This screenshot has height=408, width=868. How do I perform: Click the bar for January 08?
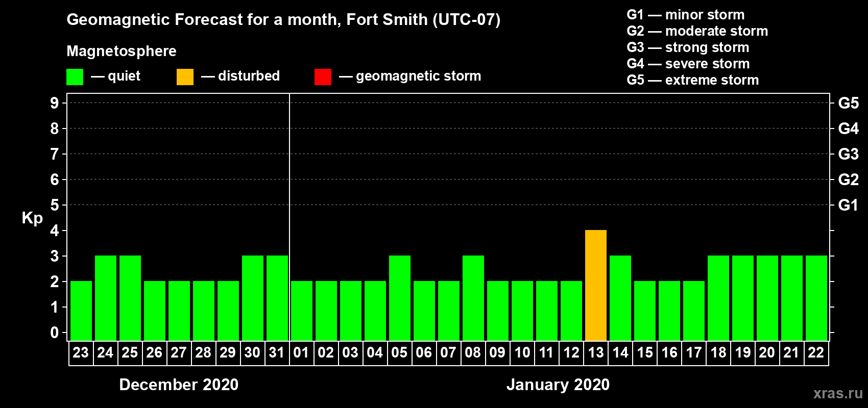(473, 298)
